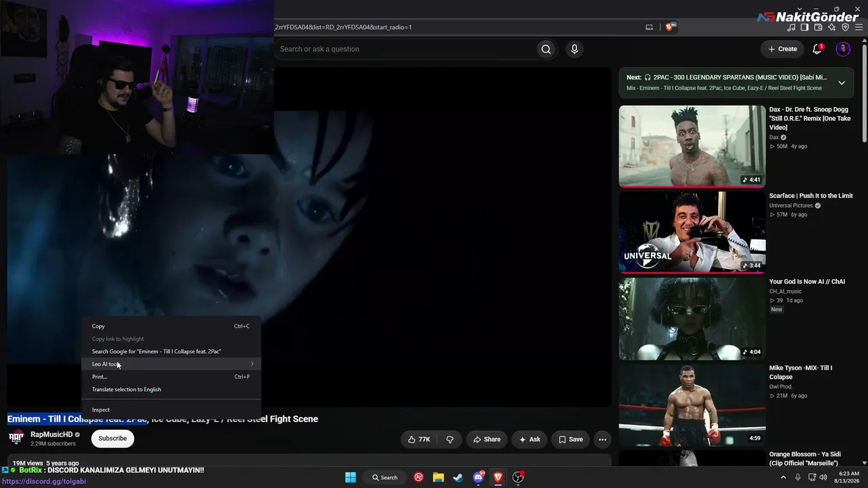This screenshot has height=488, width=868.
Task: Click the taskbar Search box
Action: (x=384, y=477)
